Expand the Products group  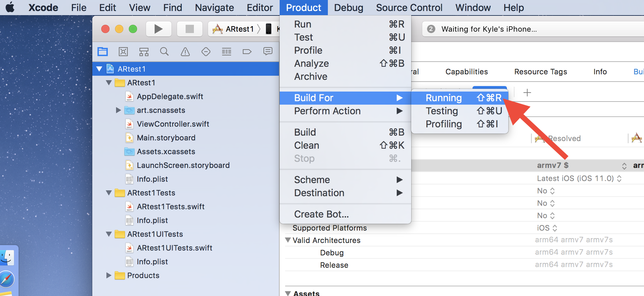[x=108, y=275]
